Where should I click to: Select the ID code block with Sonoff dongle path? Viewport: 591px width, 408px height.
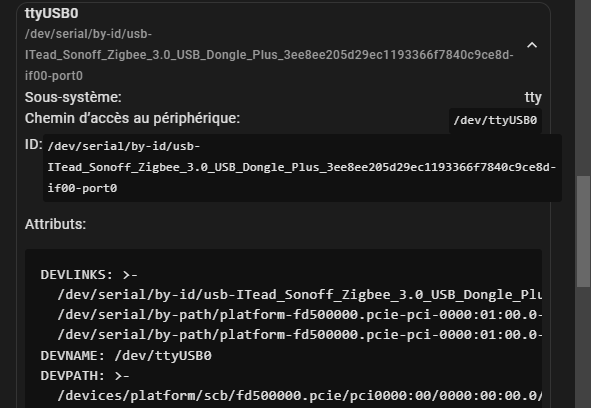point(302,167)
